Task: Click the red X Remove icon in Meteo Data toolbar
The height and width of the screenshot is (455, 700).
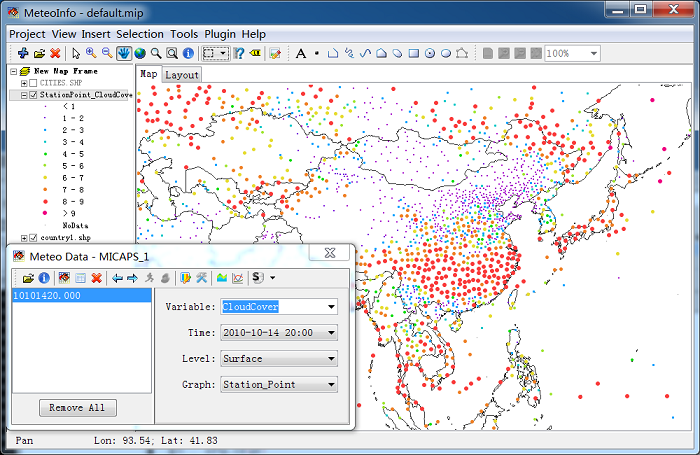Action: click(x=96, y=278)
